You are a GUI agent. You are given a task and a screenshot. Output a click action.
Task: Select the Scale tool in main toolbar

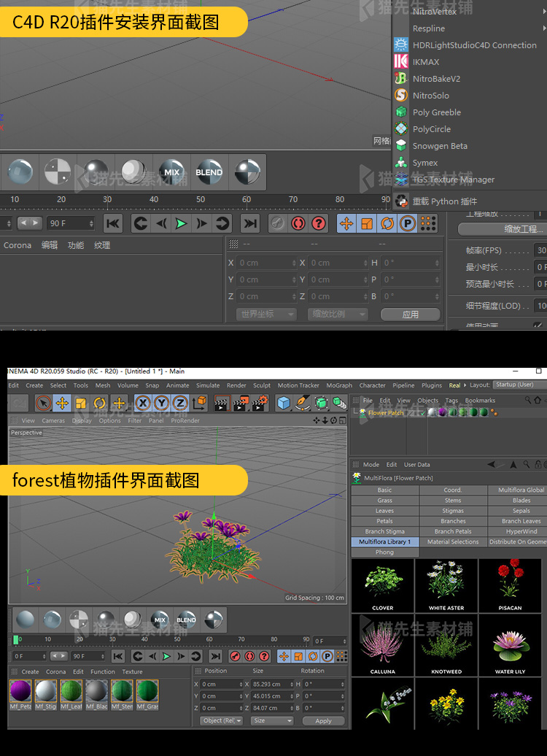pos(81,403)
